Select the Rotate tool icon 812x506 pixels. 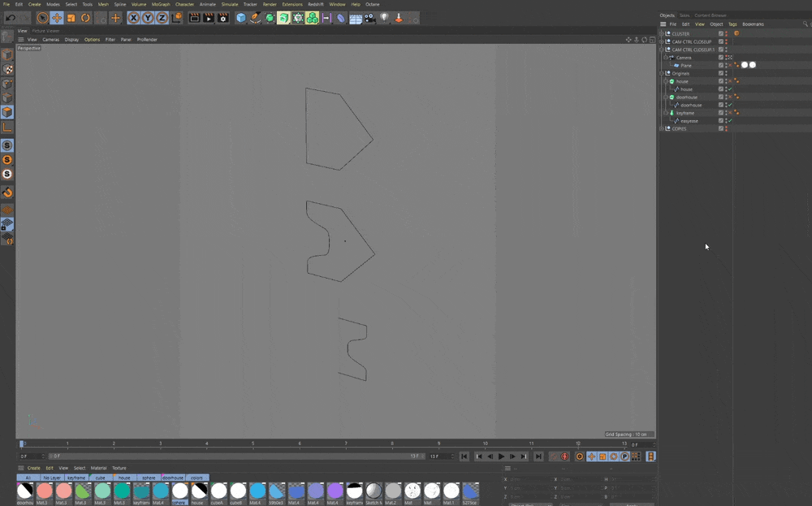[85, 18]
